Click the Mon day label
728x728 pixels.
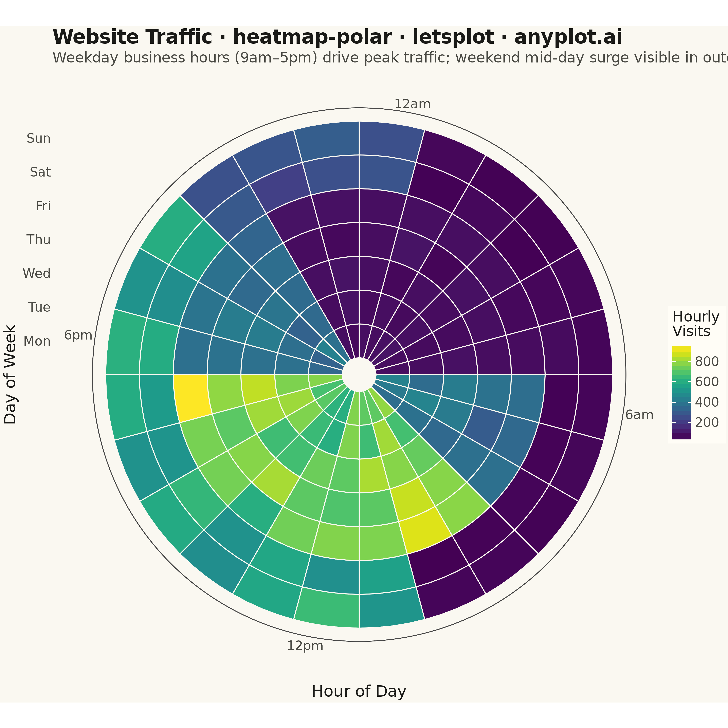pos(37,341)
